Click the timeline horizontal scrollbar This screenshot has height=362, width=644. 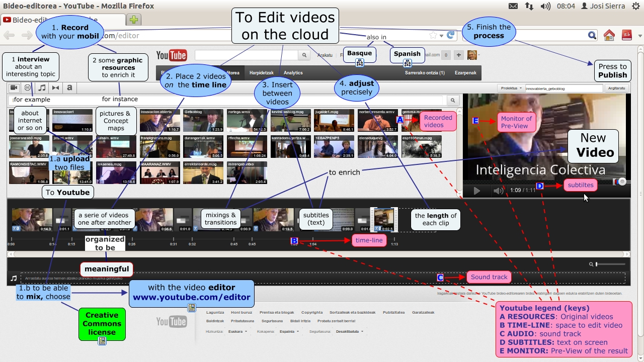pos(318,254)
